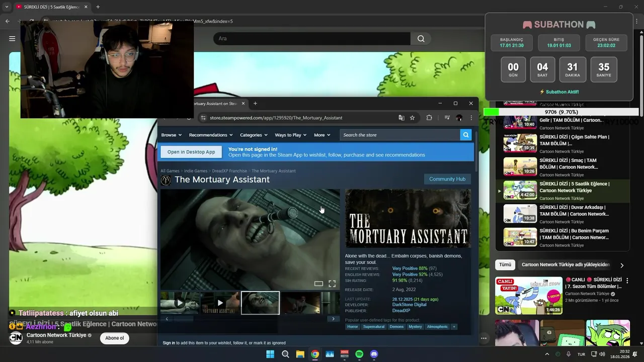Click the Search the store input field
Screen dimensions: 644x362
coord(400,135)
